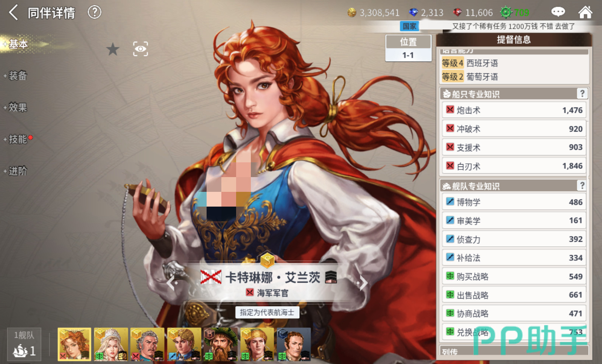Tap the red gem currency icon
This screenshot has width=602, height=364.
(x=457, y=13)
